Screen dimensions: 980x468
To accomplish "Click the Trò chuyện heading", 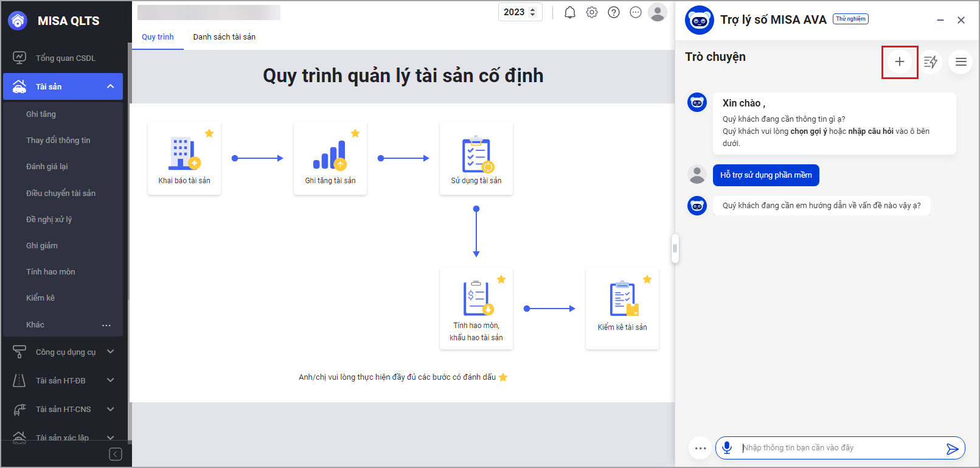I will pos(715,57).
